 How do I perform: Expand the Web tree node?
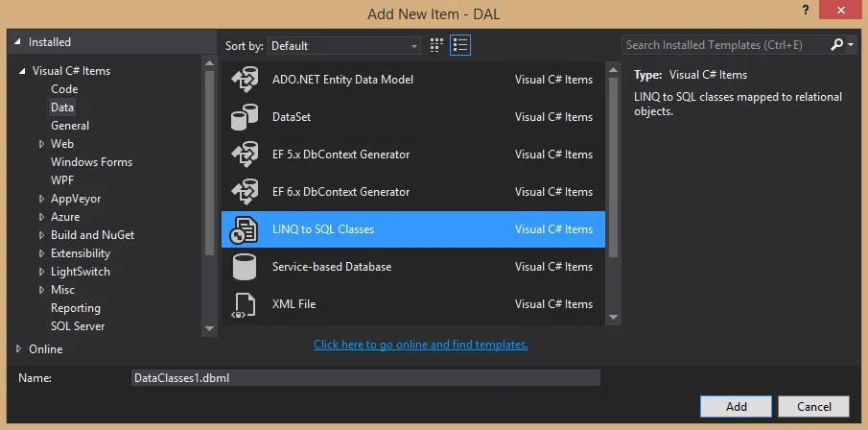point(41,144)
